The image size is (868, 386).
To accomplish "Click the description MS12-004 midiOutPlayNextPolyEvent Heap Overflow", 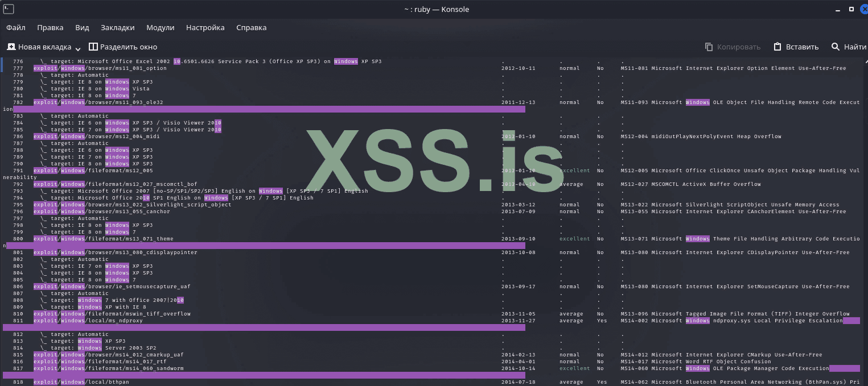I will pos(701,136).
